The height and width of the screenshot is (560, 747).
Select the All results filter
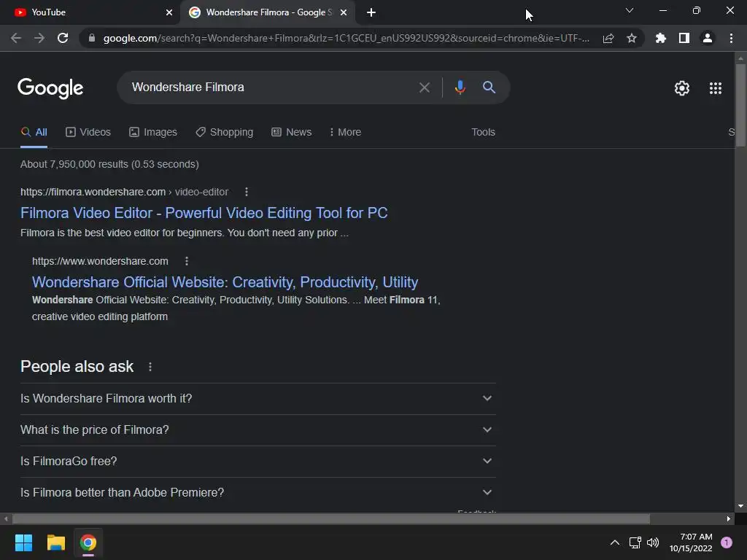(x=34, y=133)
